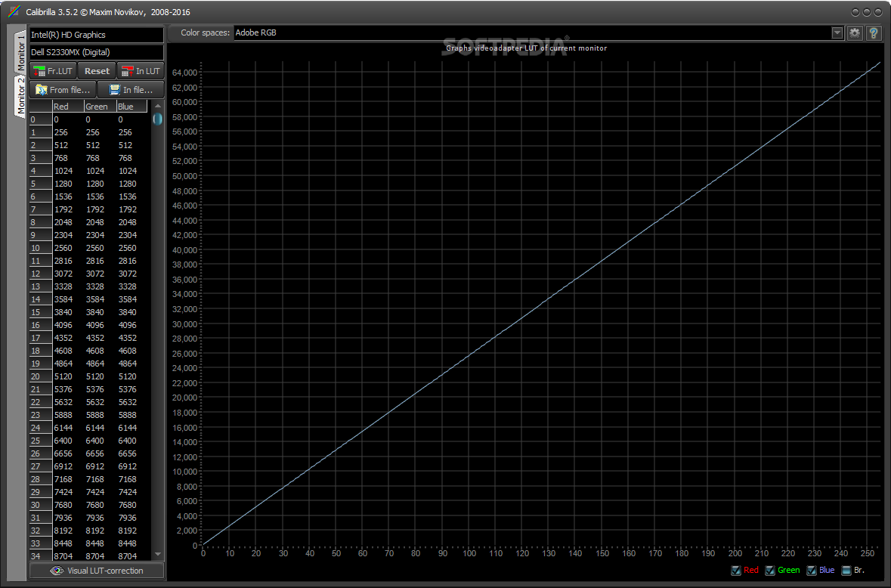Click the rightmost round title bar button

coord(878,12)
